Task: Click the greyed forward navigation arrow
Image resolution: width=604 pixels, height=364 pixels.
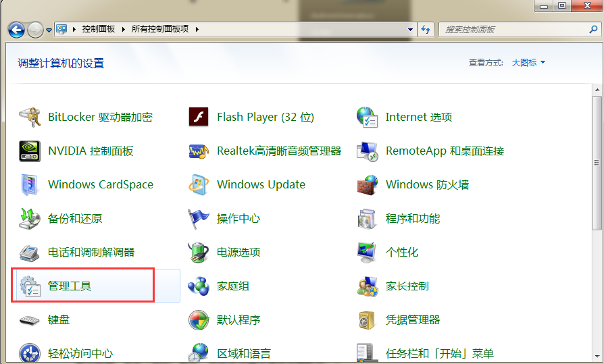Action: coord(35,30)
